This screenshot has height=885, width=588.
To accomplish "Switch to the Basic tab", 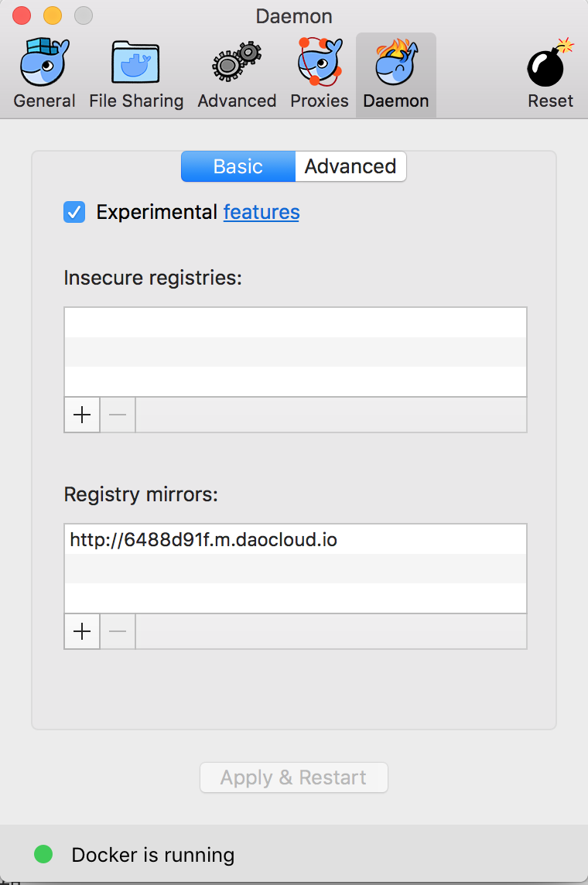I will [238, 166].
